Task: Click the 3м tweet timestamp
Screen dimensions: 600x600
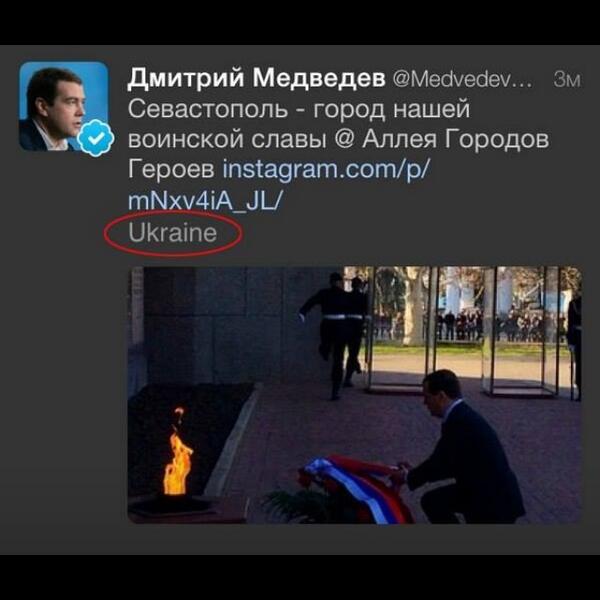Action: (567, 80)
